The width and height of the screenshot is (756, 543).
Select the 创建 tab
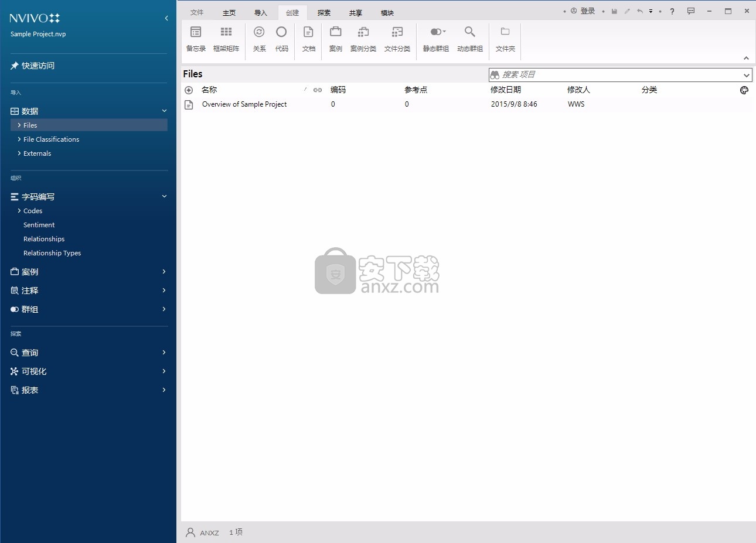tap(292, 12)
